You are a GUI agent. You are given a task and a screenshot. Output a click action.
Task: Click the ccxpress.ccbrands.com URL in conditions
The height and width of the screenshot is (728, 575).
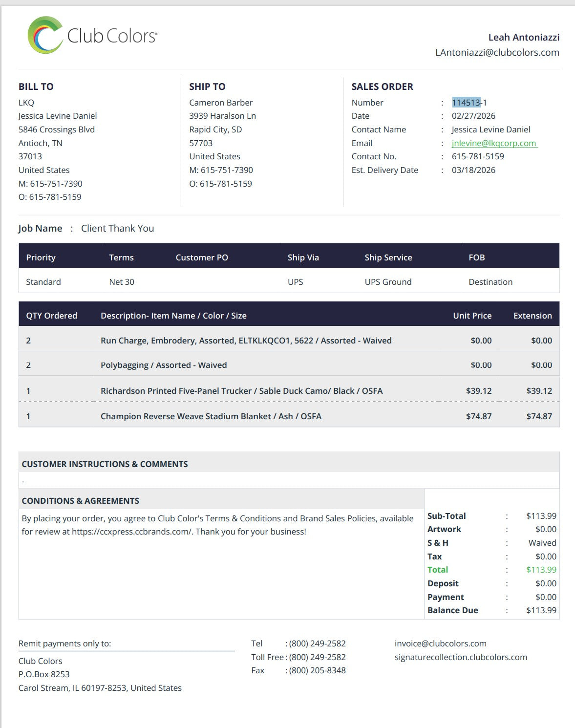(x=132, y=532)
